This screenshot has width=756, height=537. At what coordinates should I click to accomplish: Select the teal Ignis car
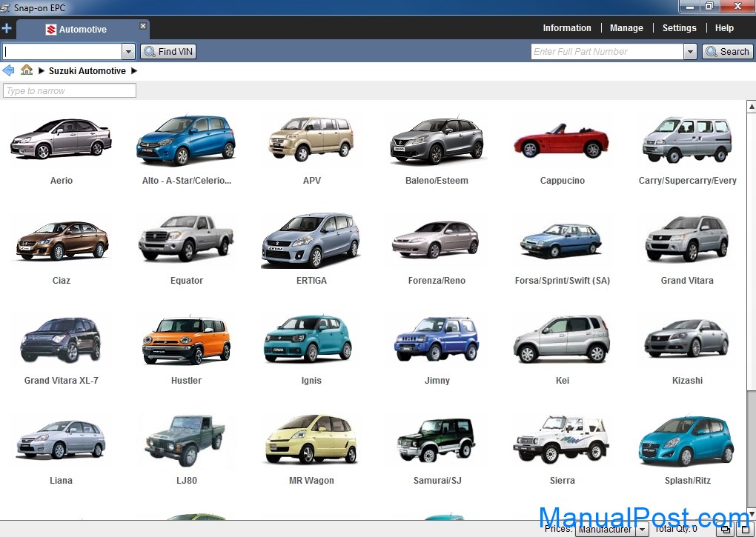point(308,338)
